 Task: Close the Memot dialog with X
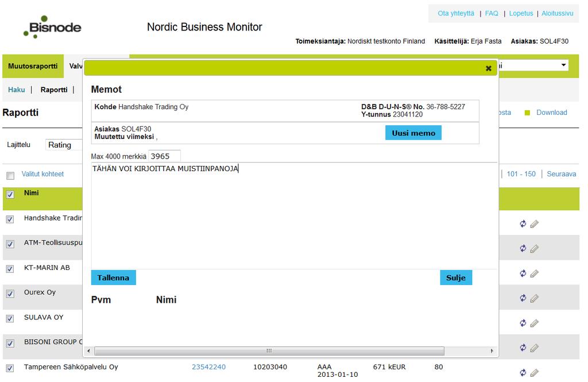(488, 68)
